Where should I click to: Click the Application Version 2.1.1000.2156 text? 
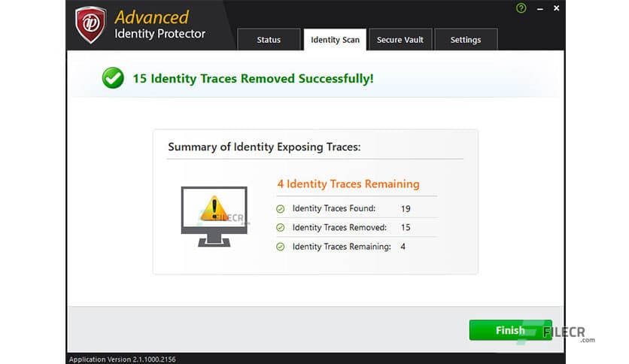coord(123,359)
